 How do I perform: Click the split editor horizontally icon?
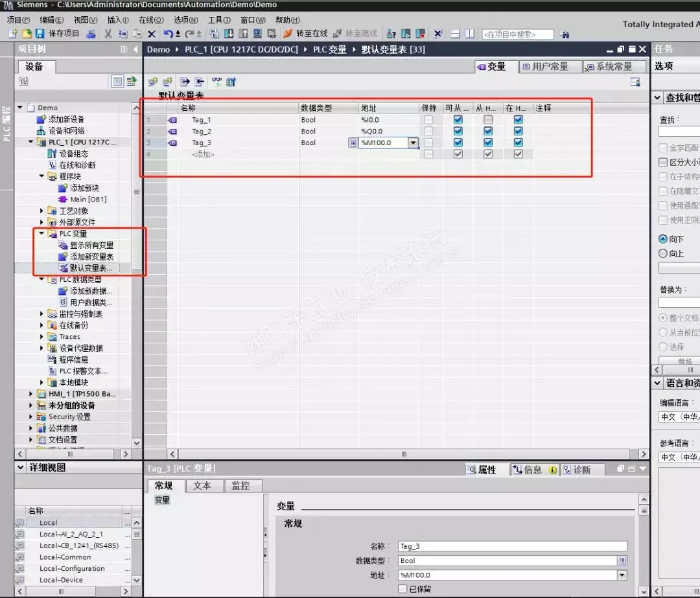click(x=455, y=34)
